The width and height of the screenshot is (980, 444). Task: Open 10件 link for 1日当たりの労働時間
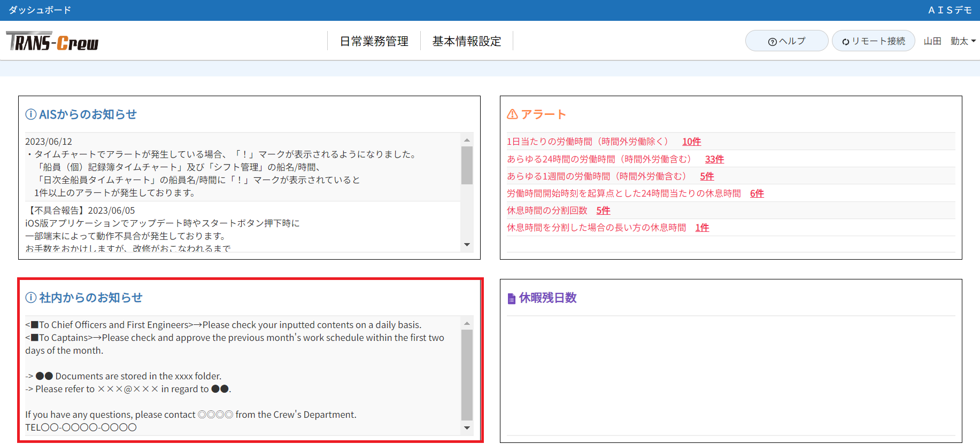[x=691, y=142]
